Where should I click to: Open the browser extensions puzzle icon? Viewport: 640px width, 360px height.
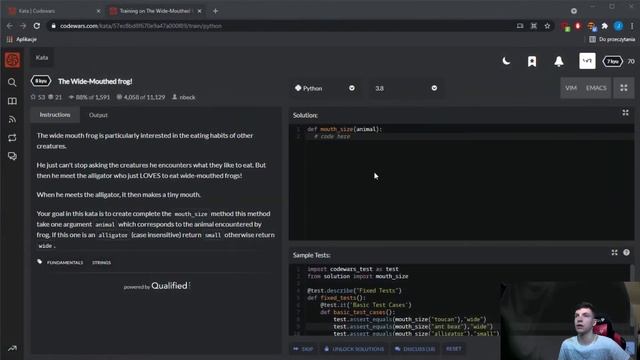(x=604, y=26)
